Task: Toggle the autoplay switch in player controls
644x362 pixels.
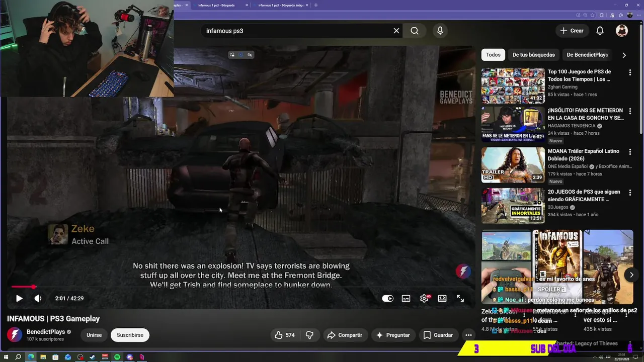Action: (x=387, y=298)
